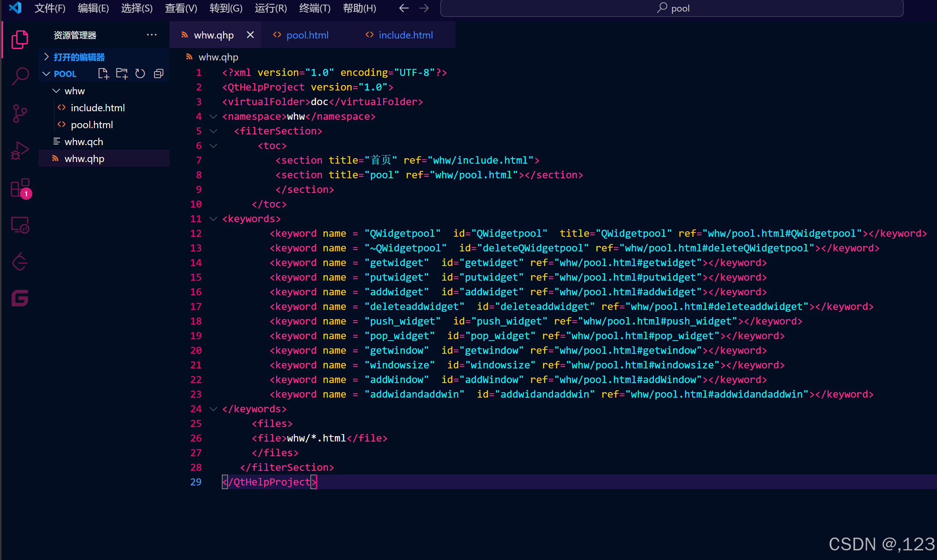Switch to the pool.html tab
The image size is (937, 560).
[307, 35]
